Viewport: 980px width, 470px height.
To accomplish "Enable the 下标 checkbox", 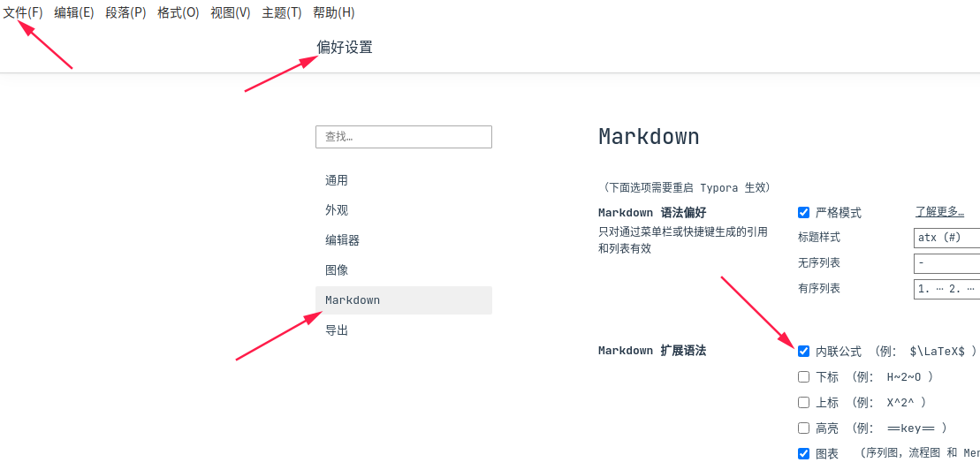I will (804, 377).
